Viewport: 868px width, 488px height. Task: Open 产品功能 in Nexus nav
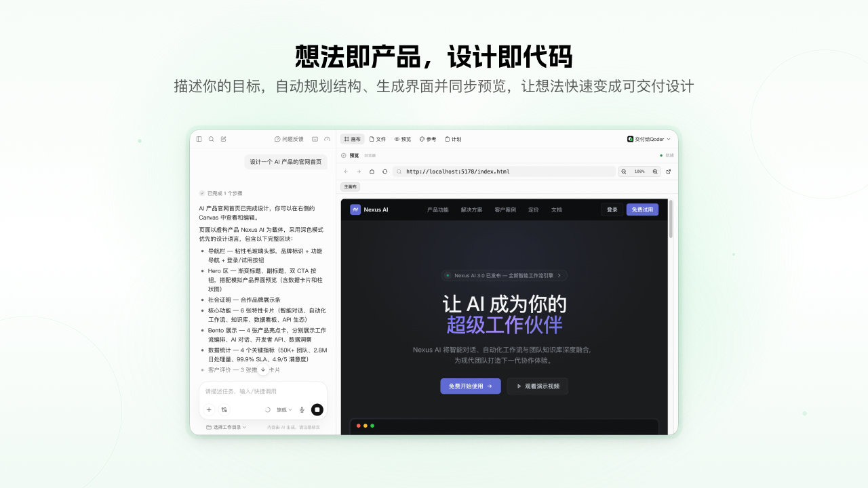tap(437, 209)
